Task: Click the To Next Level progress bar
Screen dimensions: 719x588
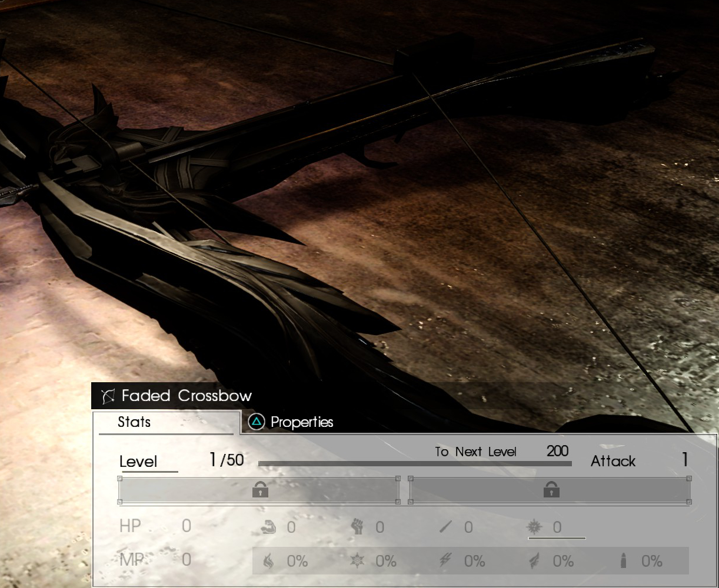Action: (x=415, y=464)
